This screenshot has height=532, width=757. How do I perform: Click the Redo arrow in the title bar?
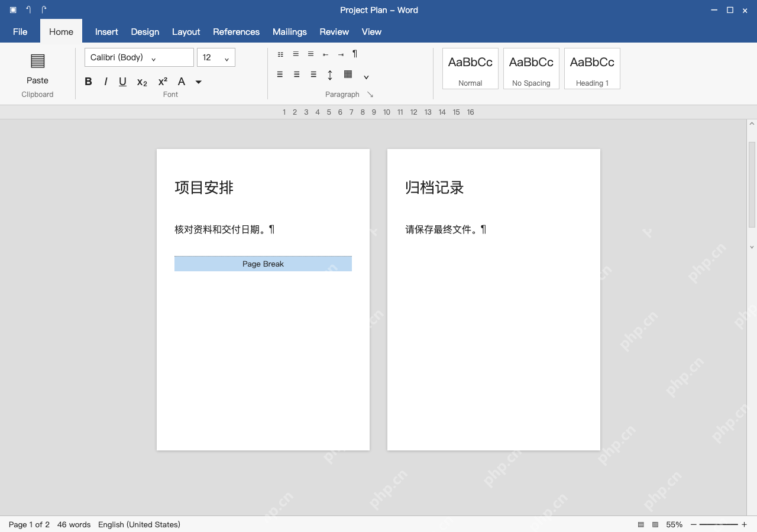(44, 10)
